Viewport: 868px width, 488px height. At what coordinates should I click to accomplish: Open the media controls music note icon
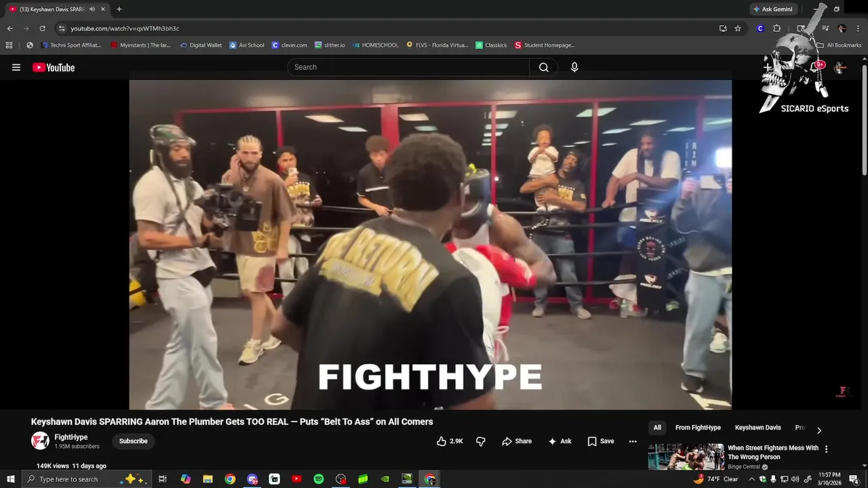(825, 28)
